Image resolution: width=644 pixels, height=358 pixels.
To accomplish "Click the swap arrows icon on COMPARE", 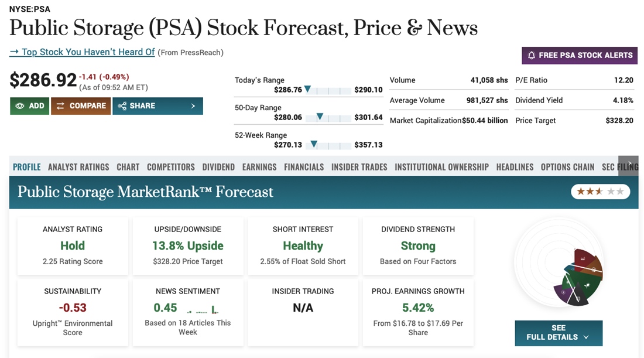I will [60, 106].
